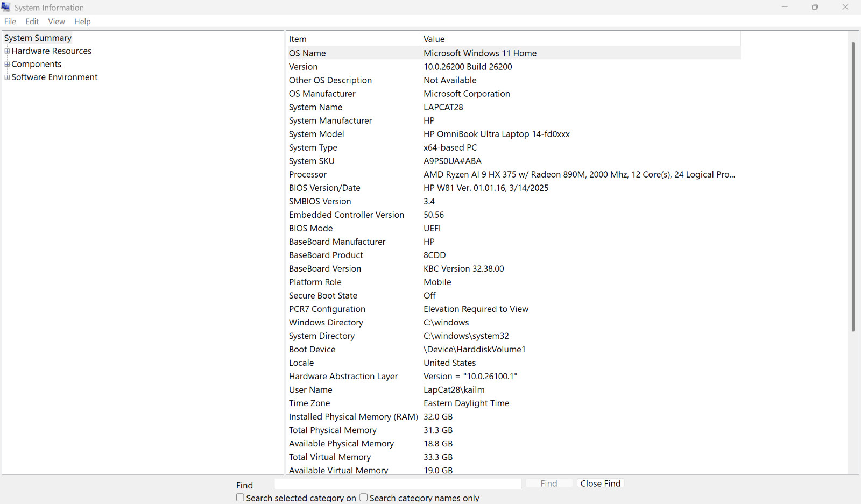
Task: Click the 'System Model' item
Action: tap(316, 134)
